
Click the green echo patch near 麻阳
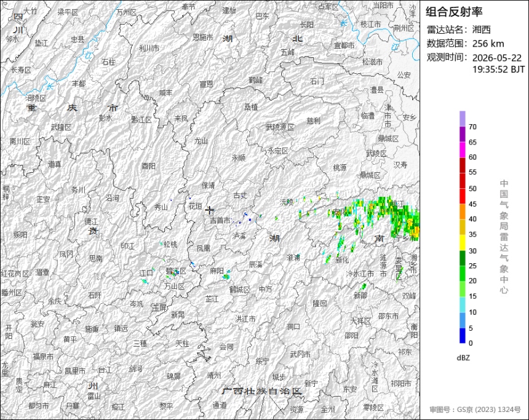[x=226, y=277]
